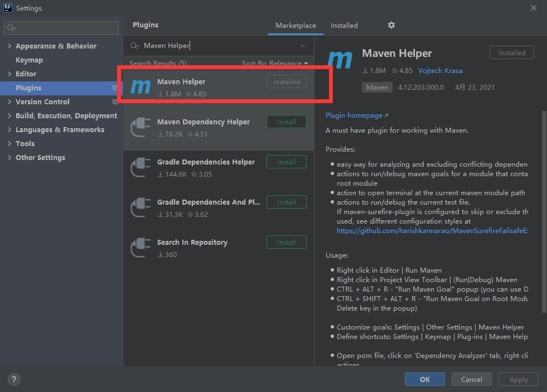
Task: Click the project-scope icon on Plugins row
Action: (x=115, y=88)
